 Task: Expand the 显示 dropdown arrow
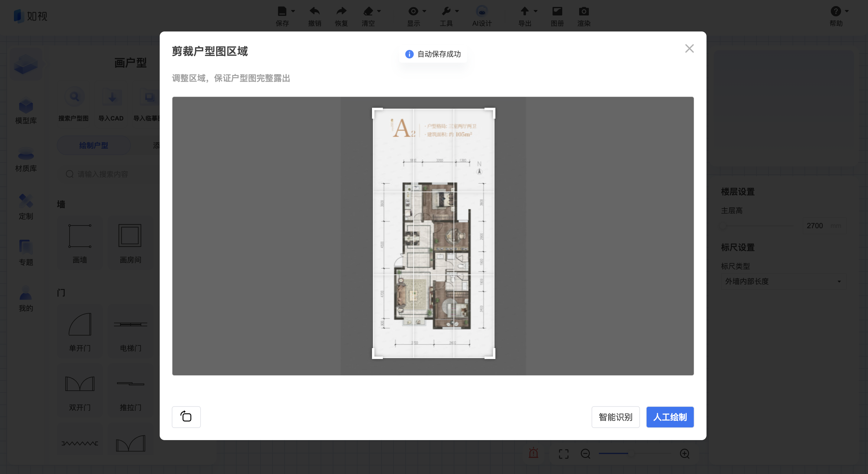(x=424, y=11)
